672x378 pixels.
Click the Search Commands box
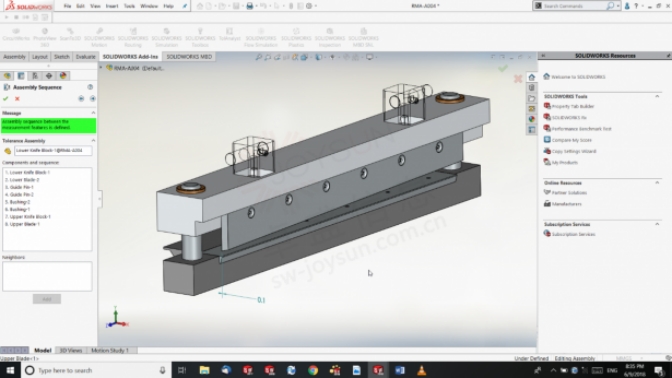click(574, 6)
